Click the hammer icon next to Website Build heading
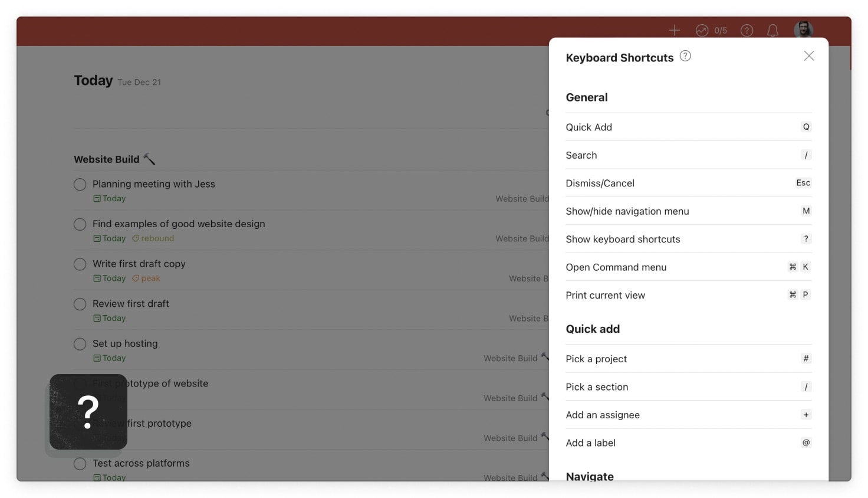 click(148, 158)
